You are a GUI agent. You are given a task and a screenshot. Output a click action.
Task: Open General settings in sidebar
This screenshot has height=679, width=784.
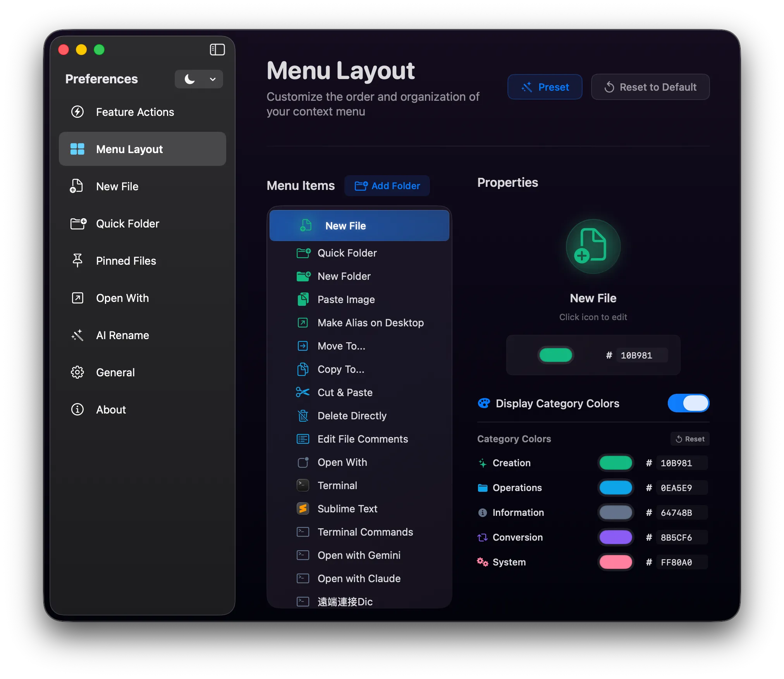[142, 372]
